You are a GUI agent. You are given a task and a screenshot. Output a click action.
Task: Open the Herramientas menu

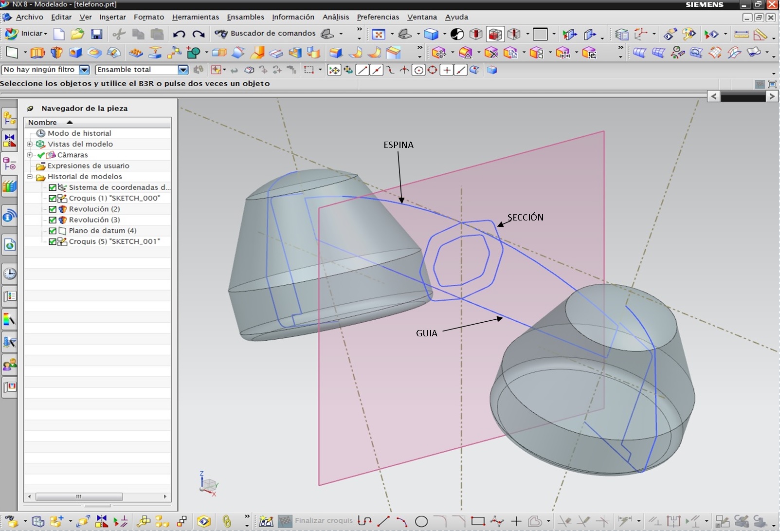(196, 17)
